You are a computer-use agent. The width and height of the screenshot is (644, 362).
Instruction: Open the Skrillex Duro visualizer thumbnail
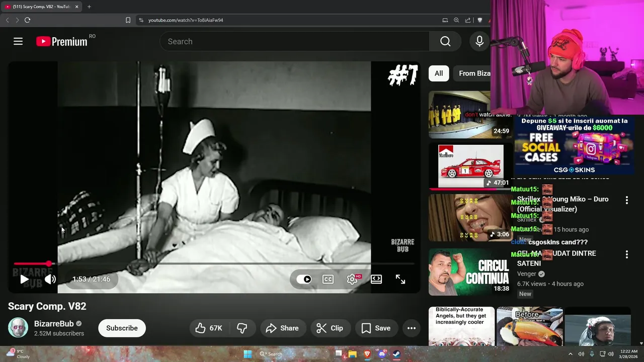click(470, 218)
